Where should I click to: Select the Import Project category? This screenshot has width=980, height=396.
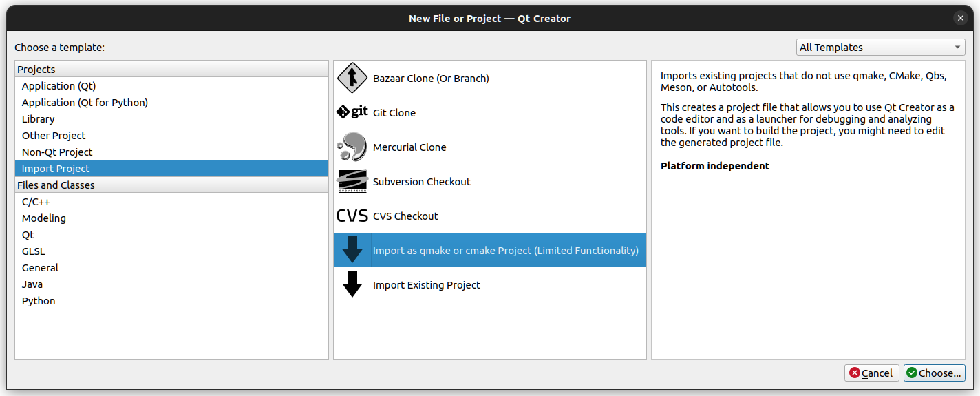pyautogui.click(x=171, y=169)
